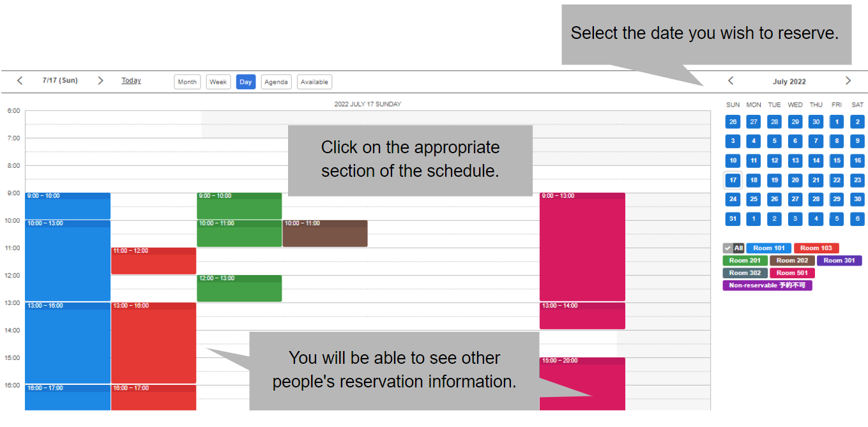Pick July 31 in mini calendar
The height and width of the screenshot is (427, 868).
point(733,219)
